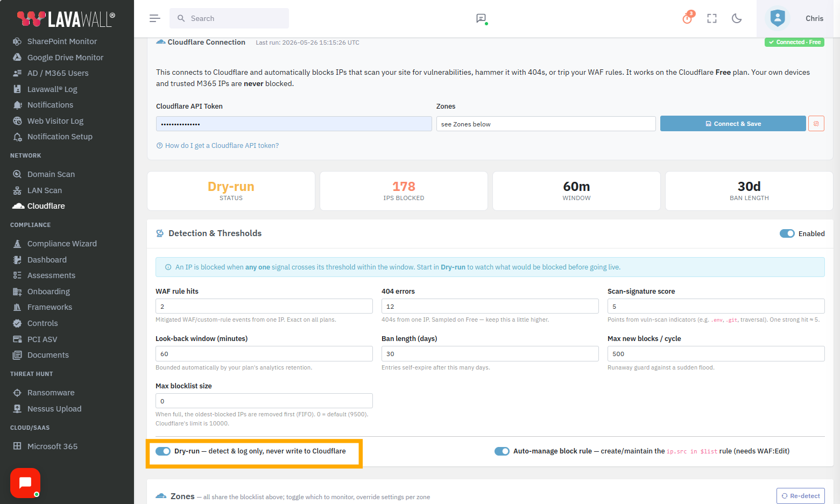Viewport: 840px width, 504px height.
Task: Click the PCI ASV sidebar icon
Action: tap(17, 339)
